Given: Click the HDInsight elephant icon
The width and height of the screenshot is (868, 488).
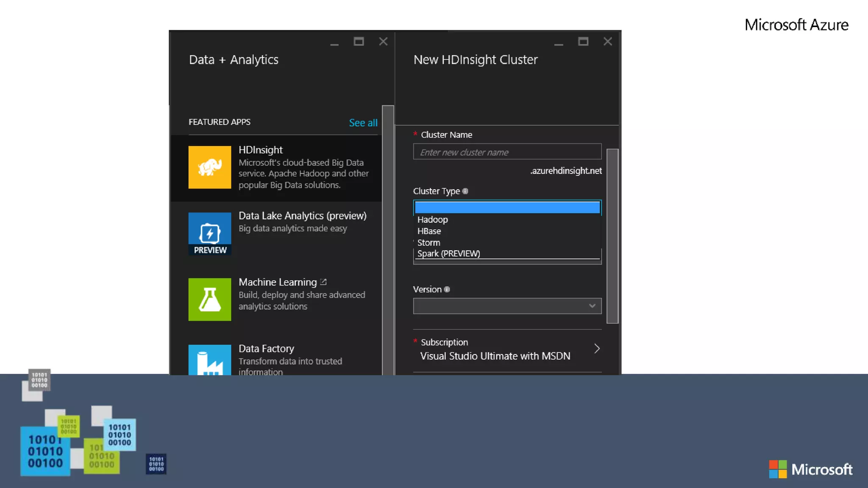Looking at the screenshot, I should click(x=210, y=167).
